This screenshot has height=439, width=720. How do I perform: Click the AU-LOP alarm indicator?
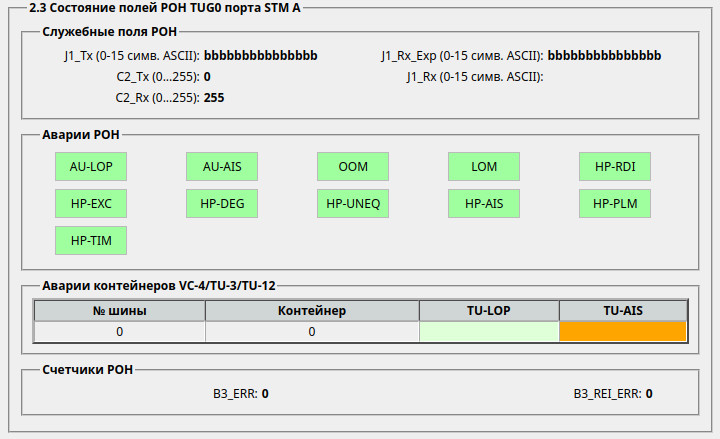point(91,167)
